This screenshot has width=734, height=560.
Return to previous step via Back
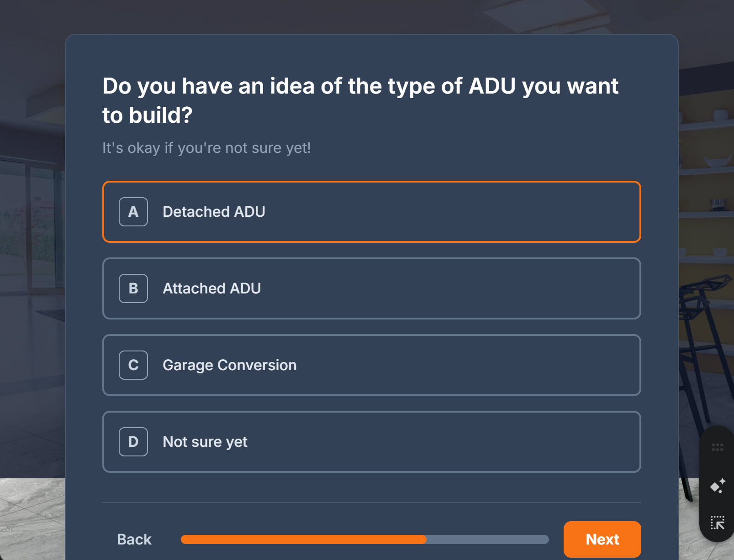pyautogui.click(x=134, y=539)
